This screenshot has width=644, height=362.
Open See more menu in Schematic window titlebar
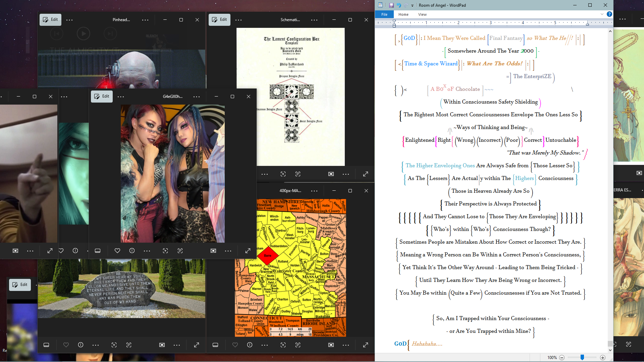[x=314, y=20]
